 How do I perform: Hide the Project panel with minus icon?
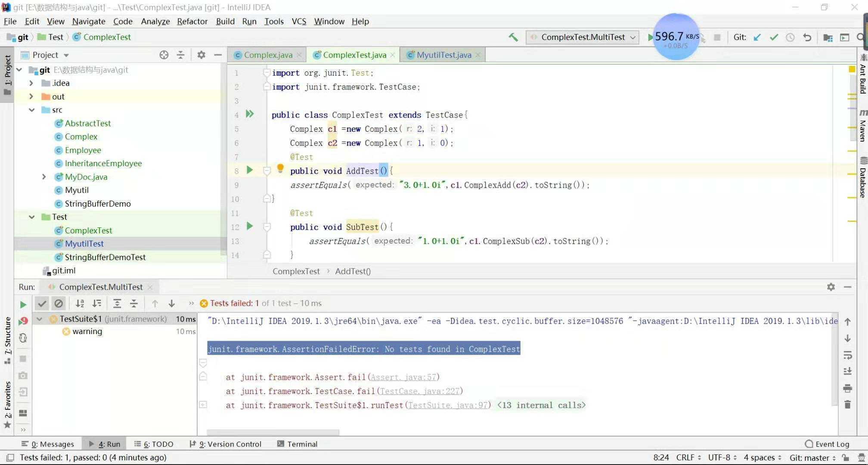coord(218,55)
